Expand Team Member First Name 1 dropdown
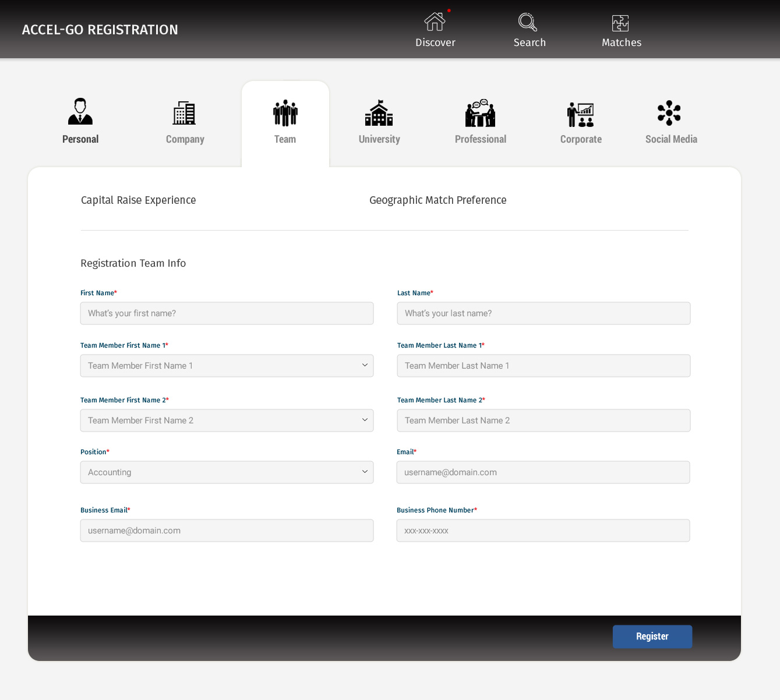Image resolution: width=780 pixels, height=700 pixels. [x=227, y=366]
